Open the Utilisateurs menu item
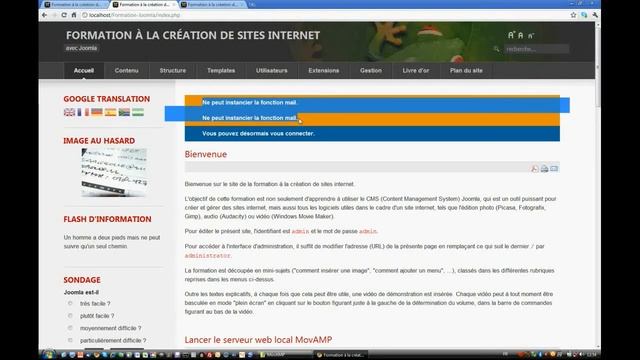The width and height of the screenshot is (640, 360). 271,70
